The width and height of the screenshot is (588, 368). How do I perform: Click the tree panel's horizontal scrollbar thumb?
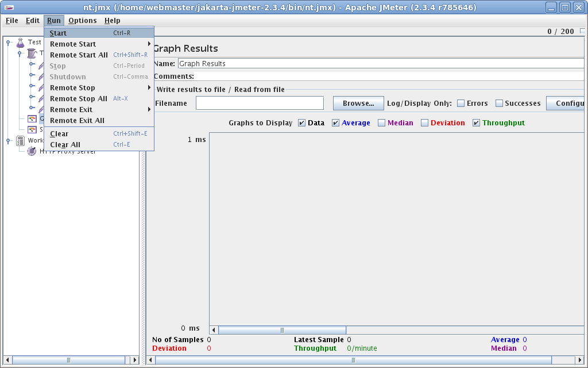pos(69,360)
